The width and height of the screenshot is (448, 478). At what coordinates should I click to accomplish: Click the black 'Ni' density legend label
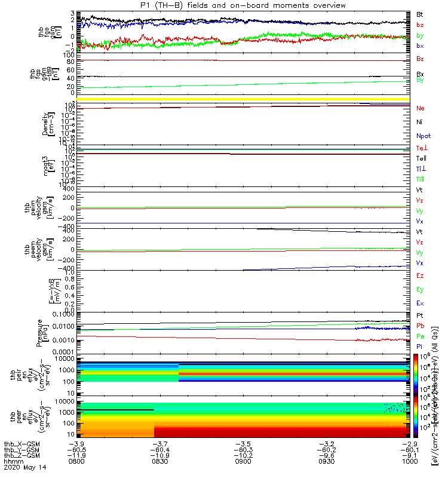pyautogui.click(x=419, y=122)
